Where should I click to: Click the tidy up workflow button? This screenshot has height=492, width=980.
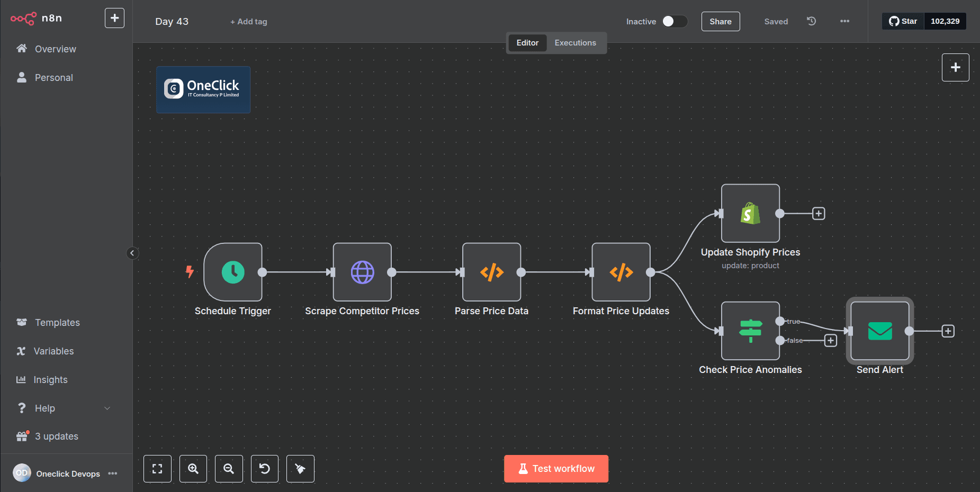click(300, 469)
